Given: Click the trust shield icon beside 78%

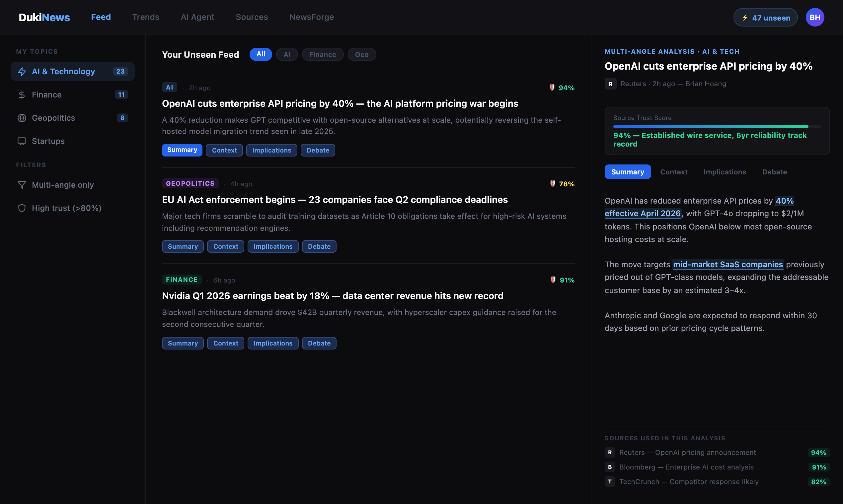Looking at the screenshot, I should pyautogui.click(x=552, y=184).
